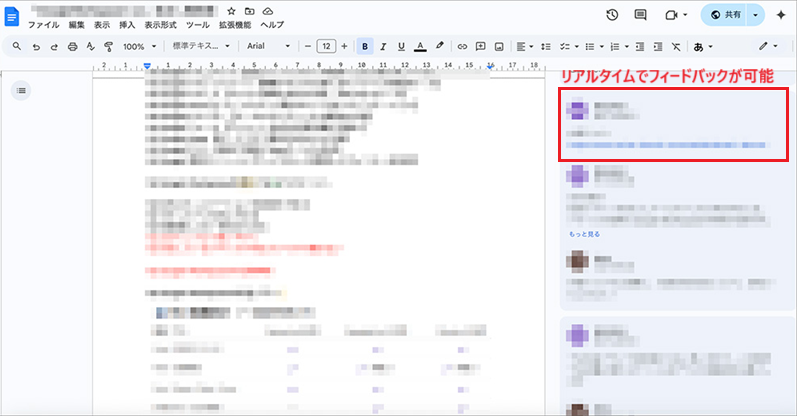Expand the arrow next to 共有 button
This screenshot has width=797, height=417.
(755, 15)
